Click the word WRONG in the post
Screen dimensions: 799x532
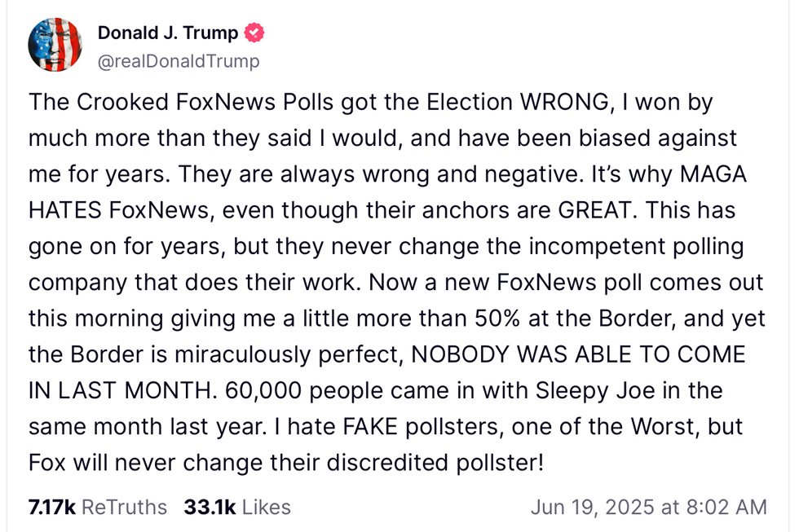point(563,102)
